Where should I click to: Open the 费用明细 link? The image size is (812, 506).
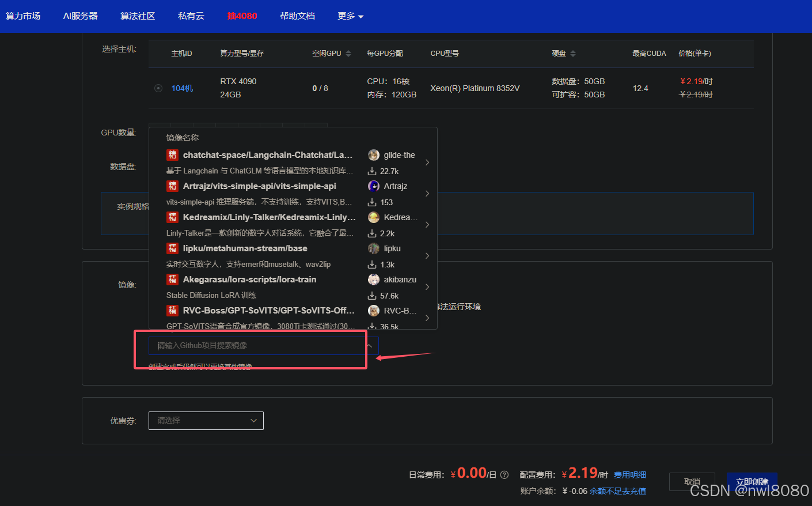point(629,474)
